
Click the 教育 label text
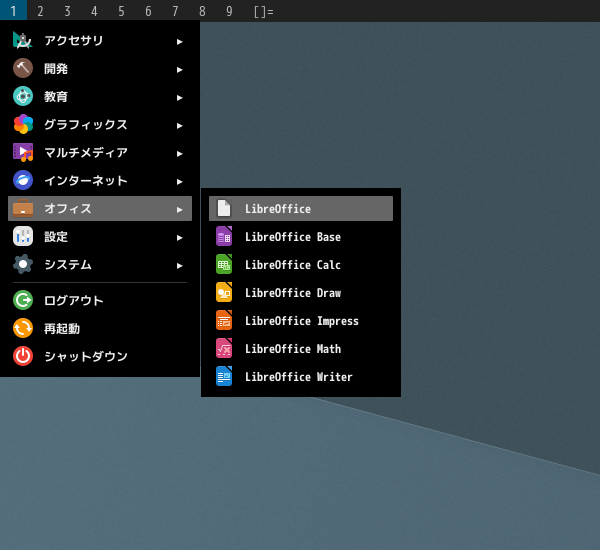click(56, 96)
